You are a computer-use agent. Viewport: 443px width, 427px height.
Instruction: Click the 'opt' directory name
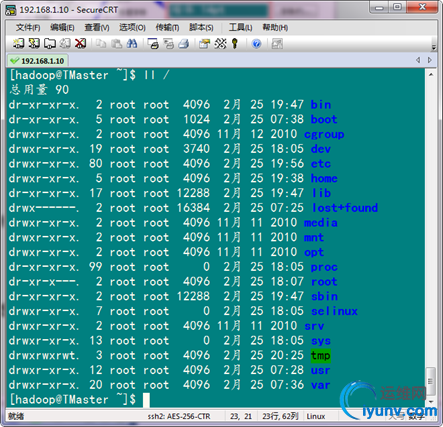[314, 252]
